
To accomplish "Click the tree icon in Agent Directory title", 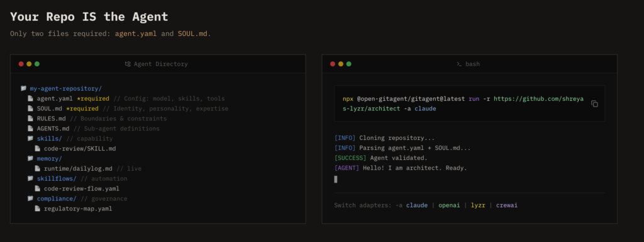I will pyautogui.click(x=128, y=64).
